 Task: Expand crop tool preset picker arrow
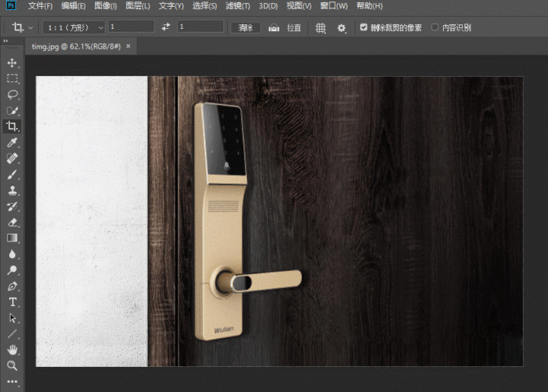pos(31,27)
